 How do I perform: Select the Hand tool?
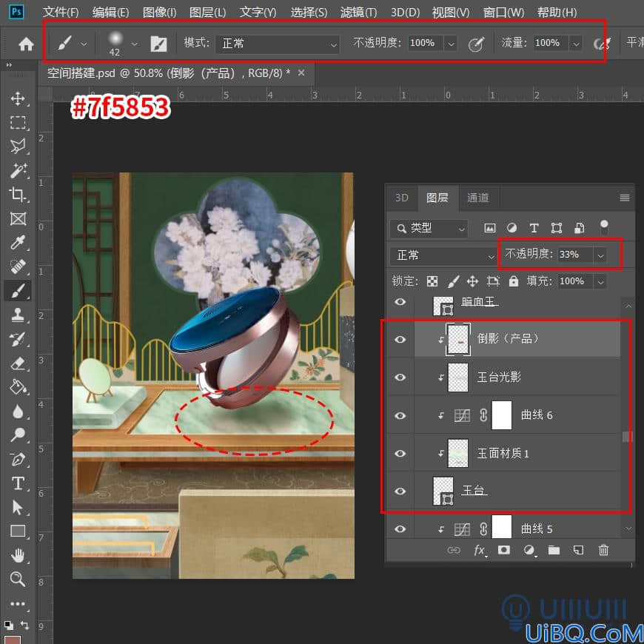[17, 556]
